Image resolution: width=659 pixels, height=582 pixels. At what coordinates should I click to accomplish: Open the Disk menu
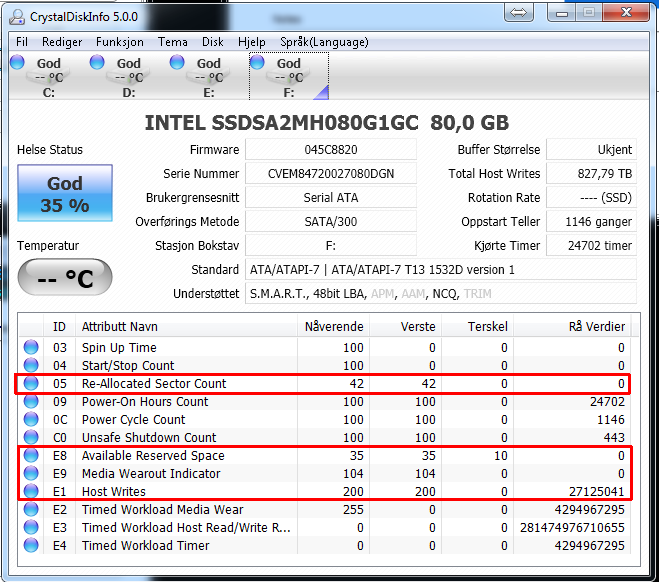pos(213,42)
